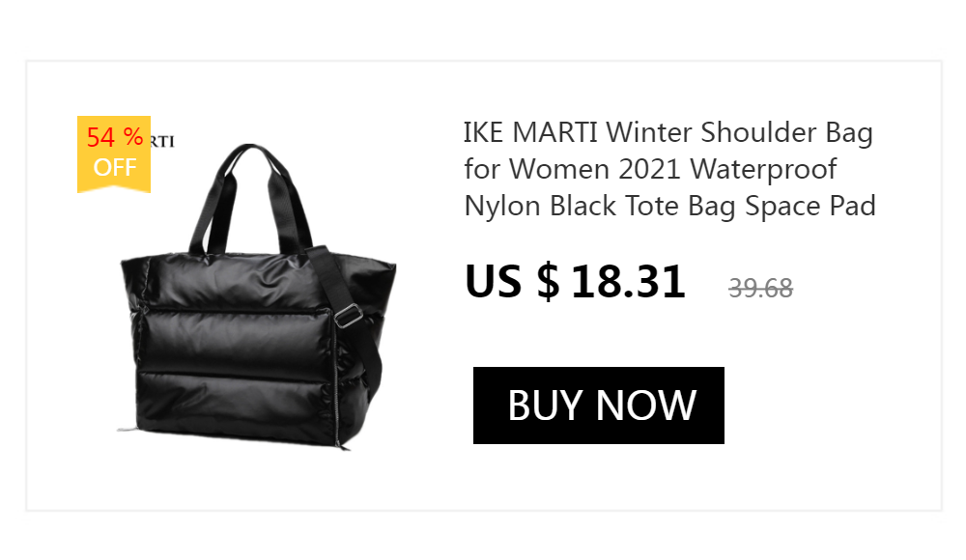Click the partially hidden MARTI brand logo
The image size is (966, 560).
click(163, 142)
